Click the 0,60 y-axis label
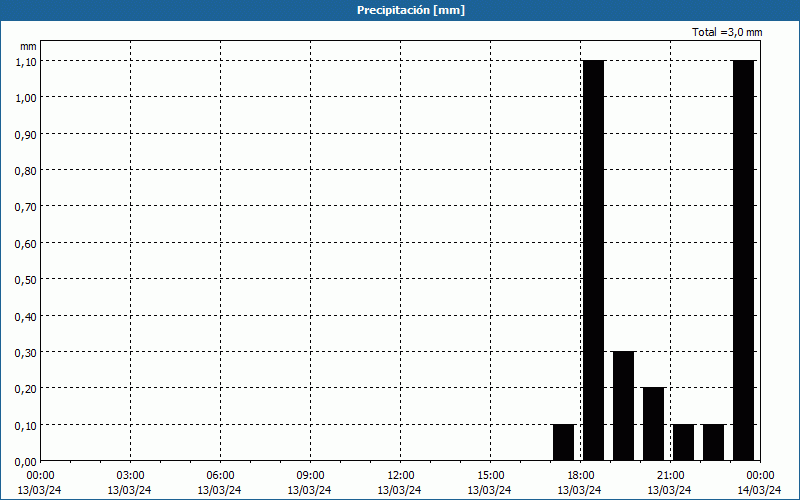 (x=26, y=243)
